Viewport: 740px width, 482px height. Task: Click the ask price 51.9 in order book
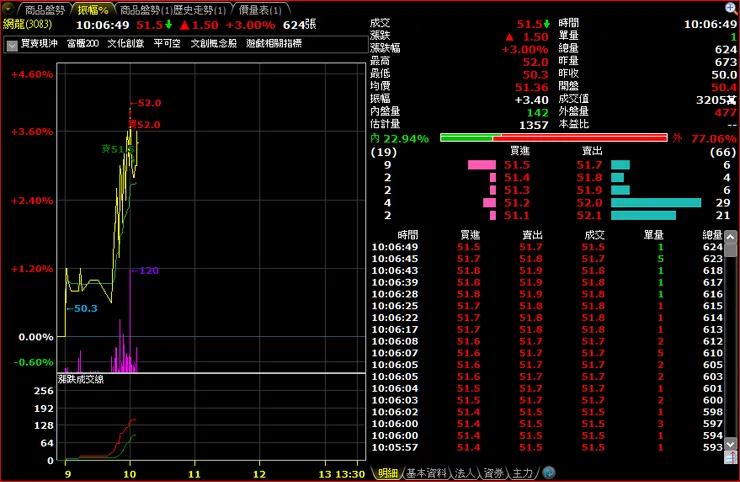(589, 190)
